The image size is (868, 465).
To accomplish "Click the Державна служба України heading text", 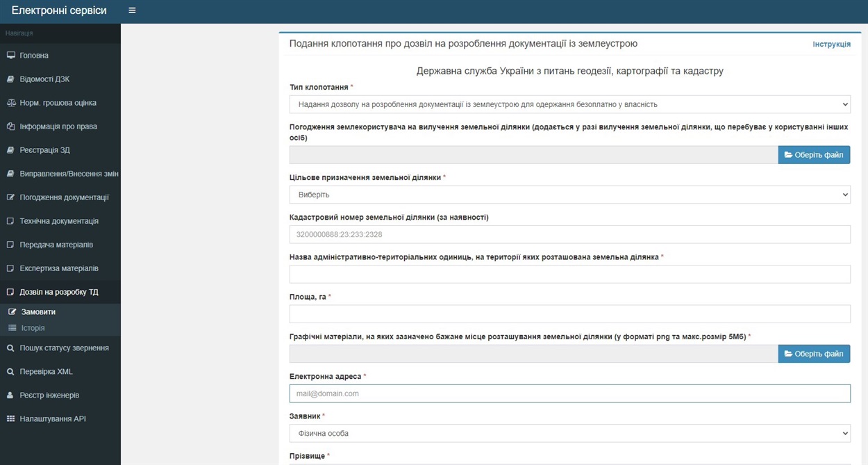I will pos(569,71).
